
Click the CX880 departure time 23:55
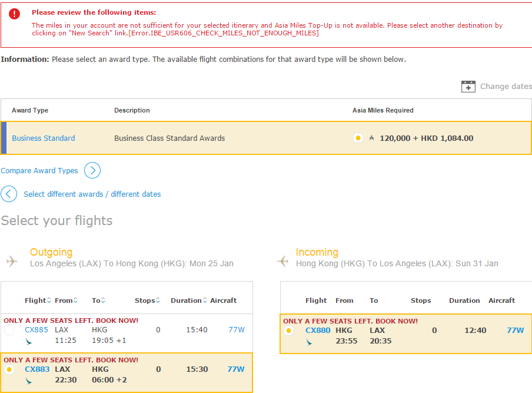(347, 341)
